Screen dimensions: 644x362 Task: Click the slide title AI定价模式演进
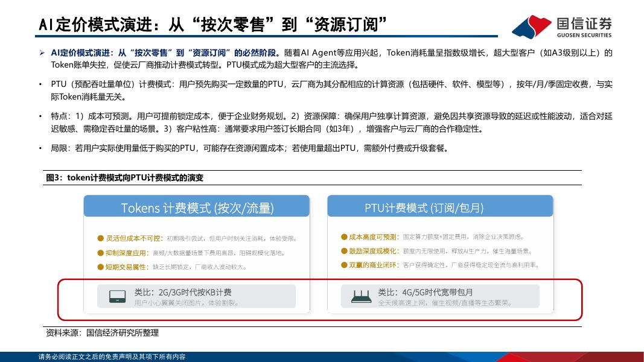pos(212,25)
